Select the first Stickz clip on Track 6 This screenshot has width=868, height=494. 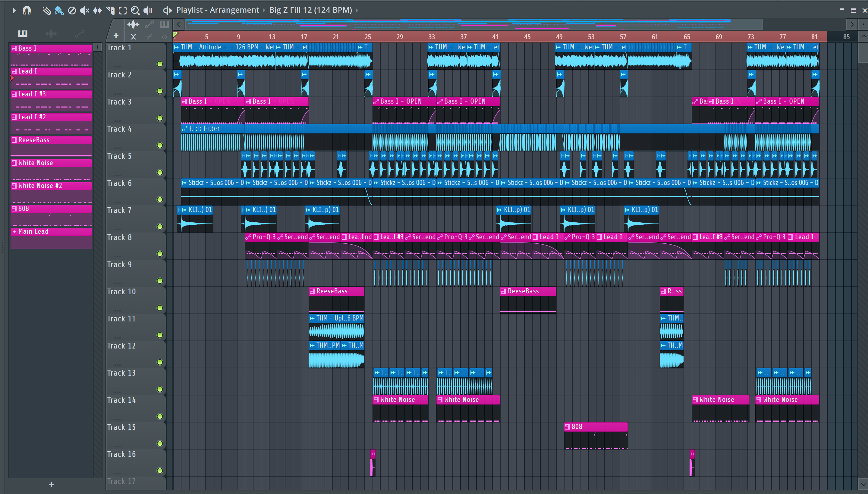(212, 192)
